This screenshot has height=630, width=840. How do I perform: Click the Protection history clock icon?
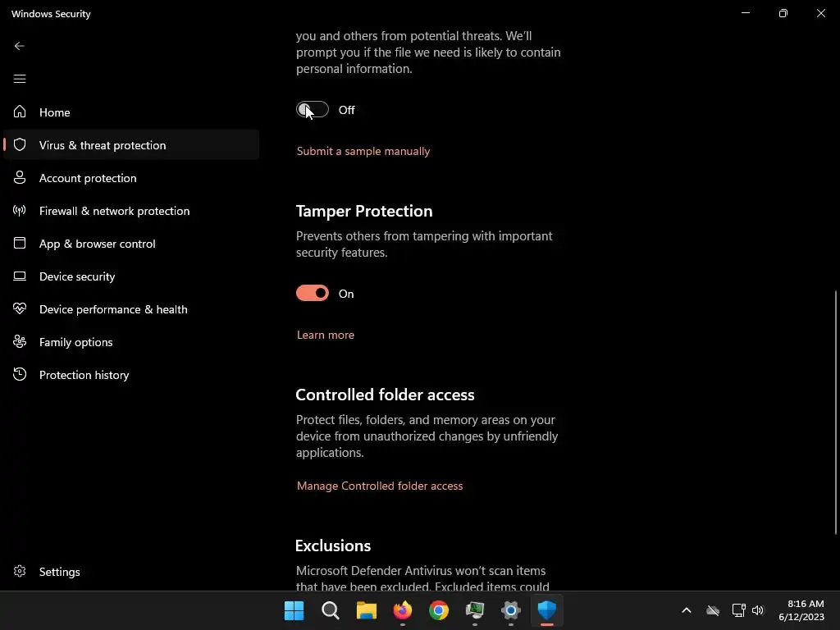pyautogui.click(x=20, y=374)
